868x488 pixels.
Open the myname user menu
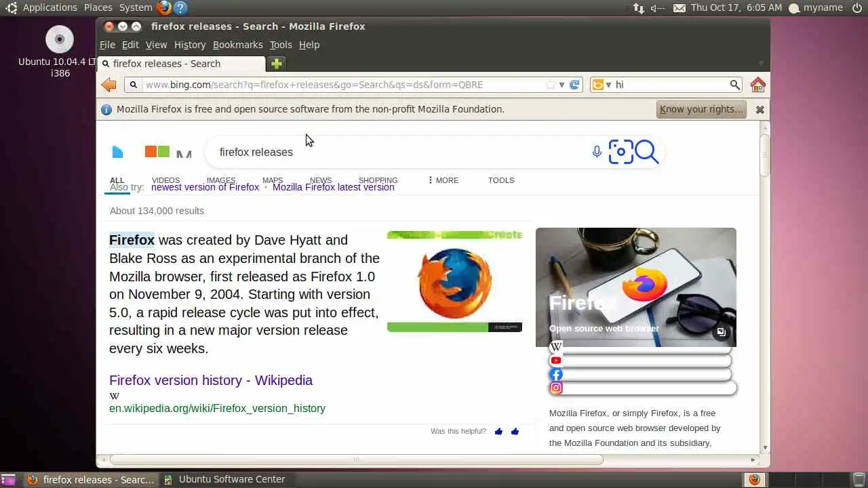click(x=816, y=7)
